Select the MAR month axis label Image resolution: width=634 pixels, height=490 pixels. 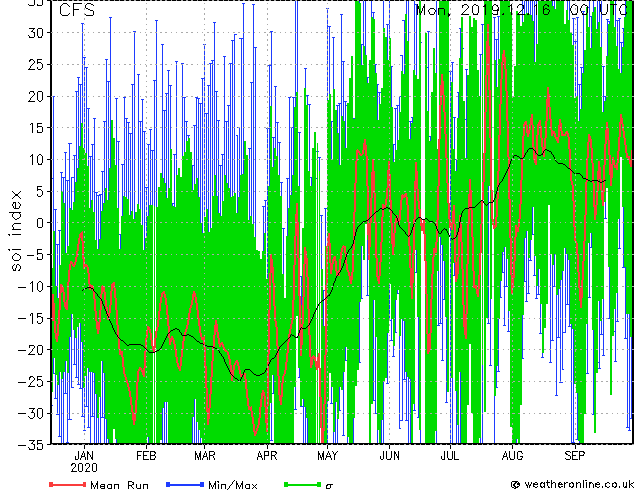(205, 456)
